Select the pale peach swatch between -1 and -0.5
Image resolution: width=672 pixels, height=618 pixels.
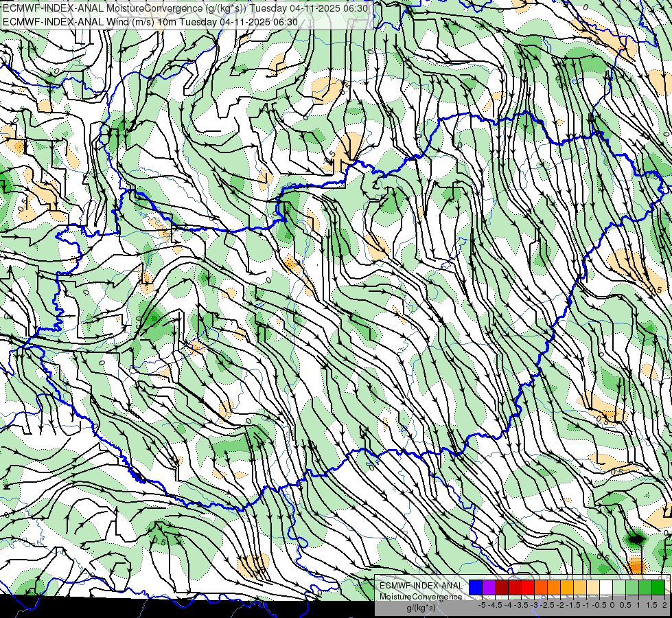point(593,587)
